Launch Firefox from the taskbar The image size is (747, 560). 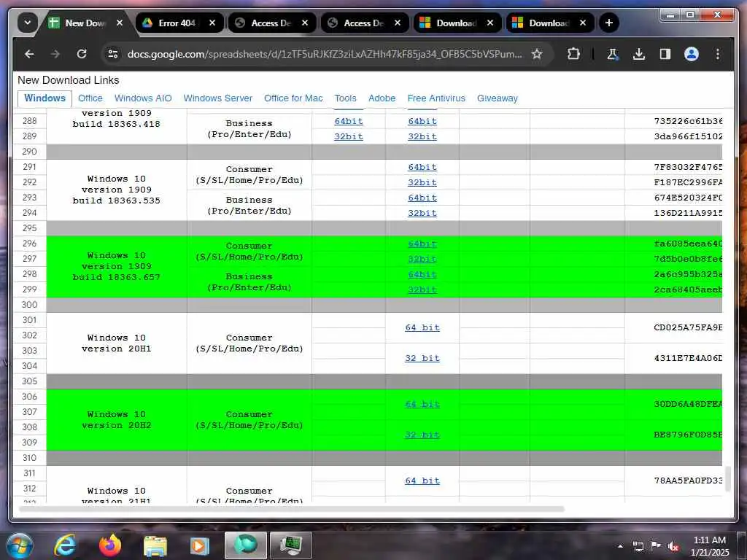pyautogui.click(x=110, y=545)
